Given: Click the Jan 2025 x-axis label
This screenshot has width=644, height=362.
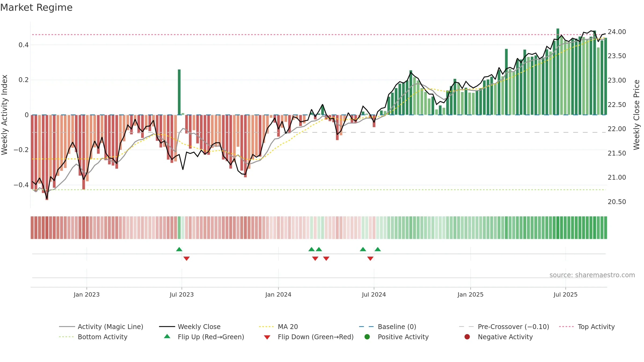Looking at the screenshot, I should [470, 294].
